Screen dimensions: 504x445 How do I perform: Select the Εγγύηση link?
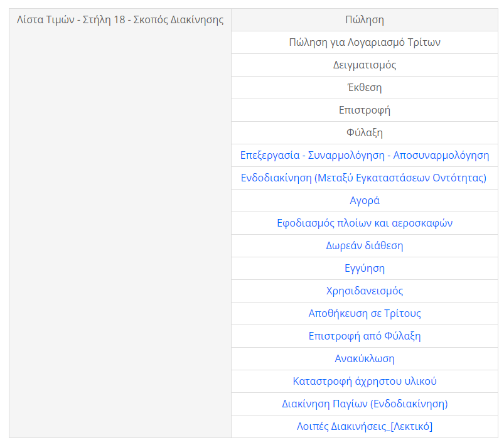(365, 268)
